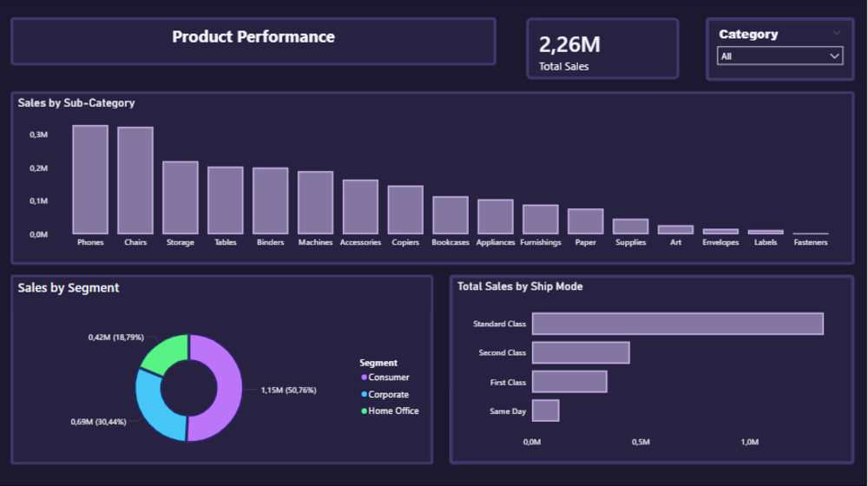Click the Same Day ship mode bar

[x=545, y=410]
